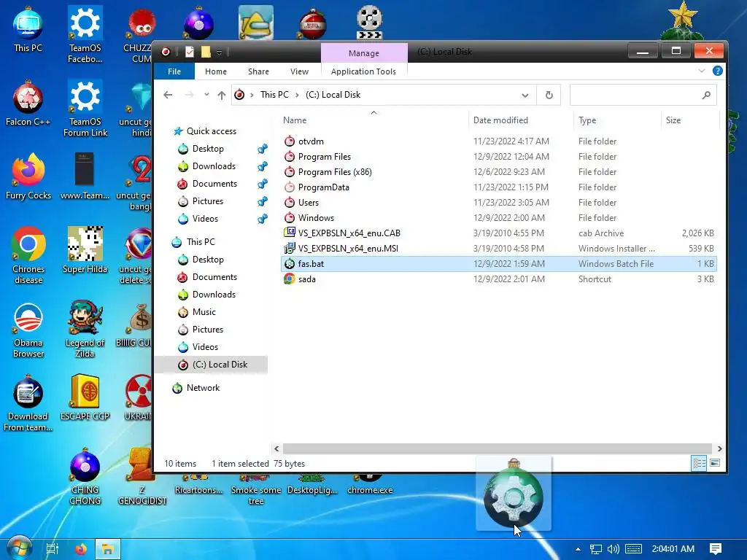Image resolution: width=747 pixels, height=560 pixels.
Task: Open TeamOS Facebook desktop shortcut
Action: [x=85, y=34]
